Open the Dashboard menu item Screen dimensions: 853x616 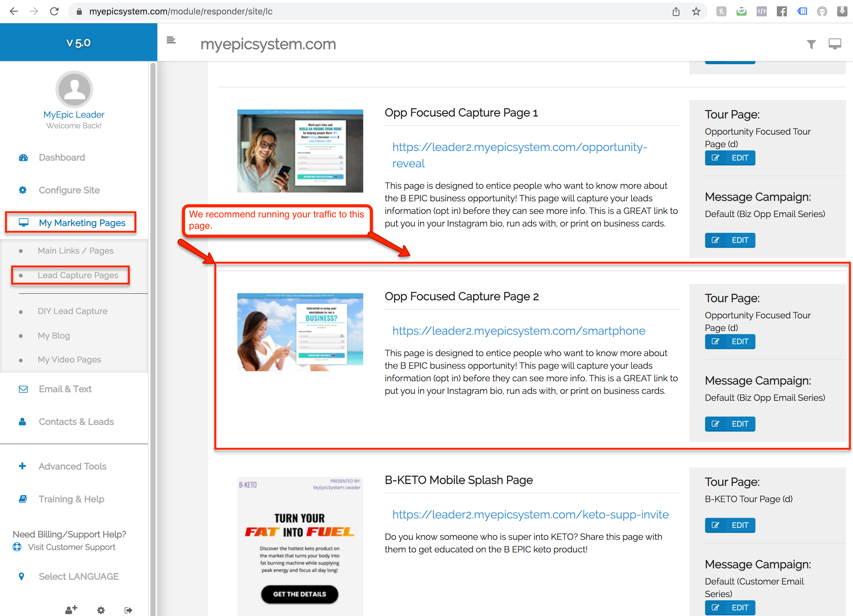62,157
